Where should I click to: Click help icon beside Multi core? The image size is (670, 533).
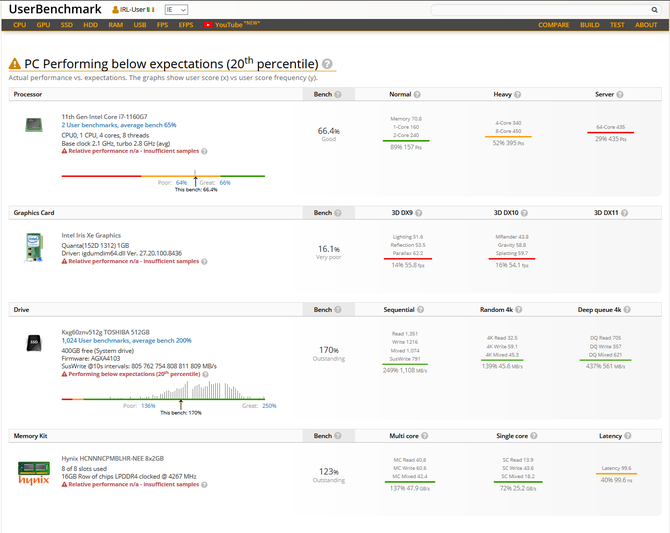click(424, 436)
